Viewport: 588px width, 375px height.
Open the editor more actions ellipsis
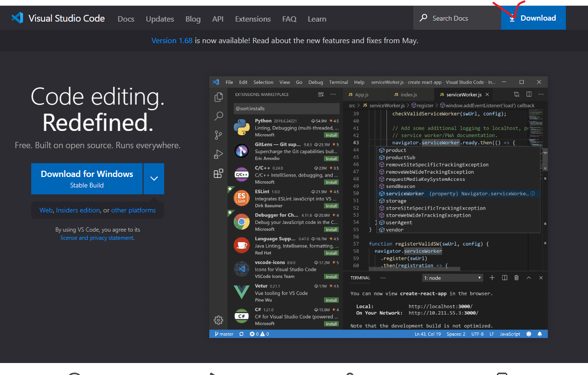(541, 94)
